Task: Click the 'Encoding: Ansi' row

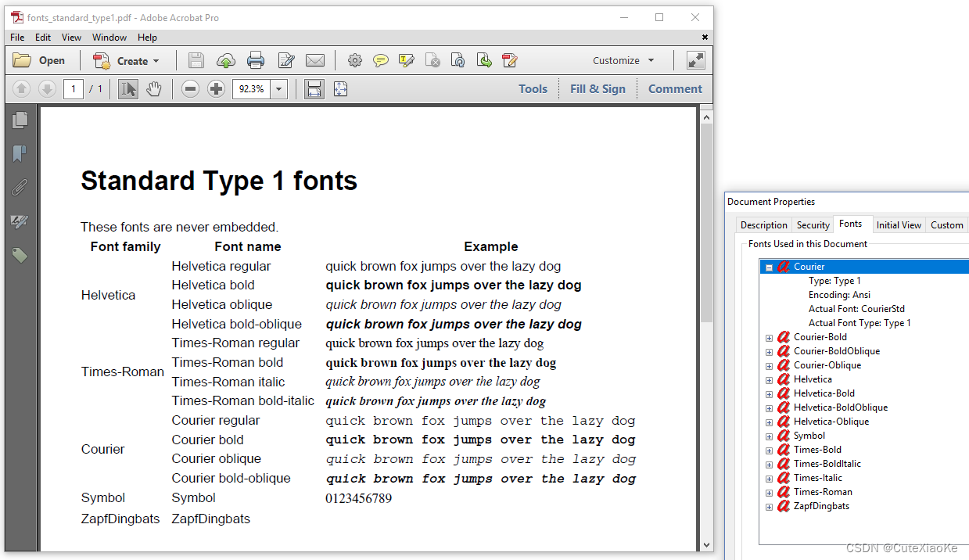Action: click(839, 295)
